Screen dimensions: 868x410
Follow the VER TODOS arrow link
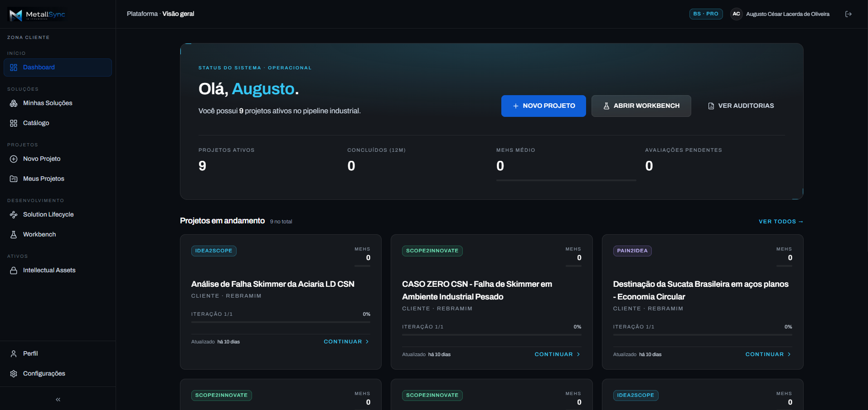781,222
